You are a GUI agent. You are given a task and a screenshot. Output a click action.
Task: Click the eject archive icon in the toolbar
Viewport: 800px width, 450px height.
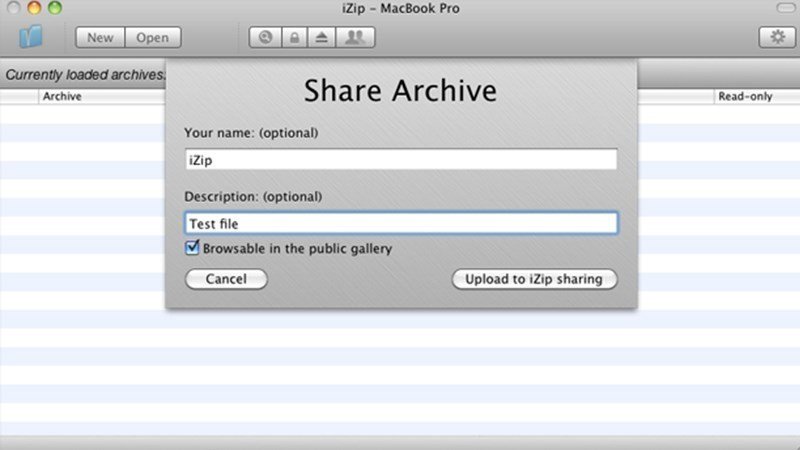[x=321, y=37]
